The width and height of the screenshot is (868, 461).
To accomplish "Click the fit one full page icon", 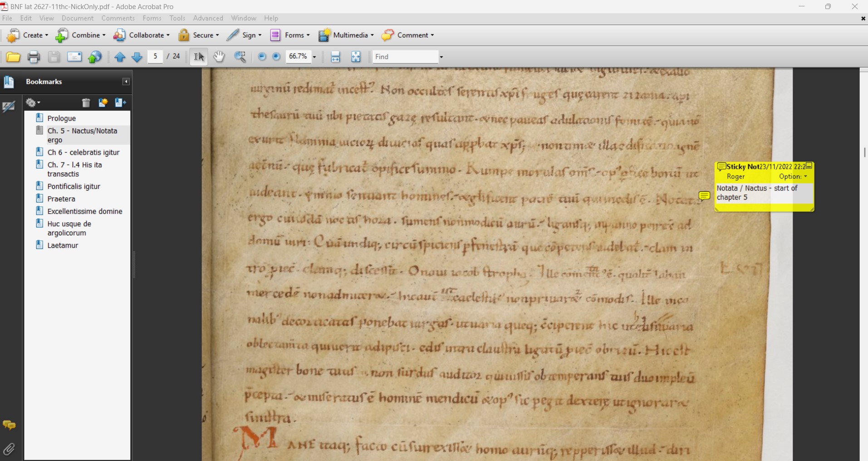I will [356, 57].
